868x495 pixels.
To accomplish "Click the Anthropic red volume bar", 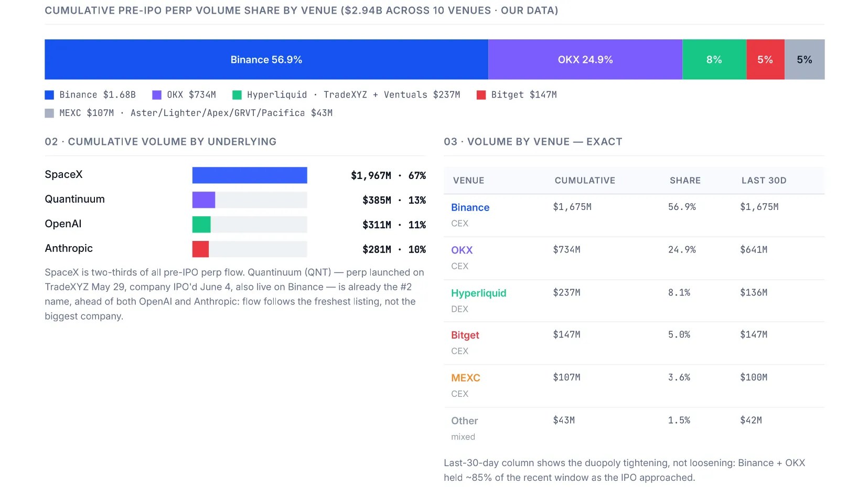I will tap(200, 249).
